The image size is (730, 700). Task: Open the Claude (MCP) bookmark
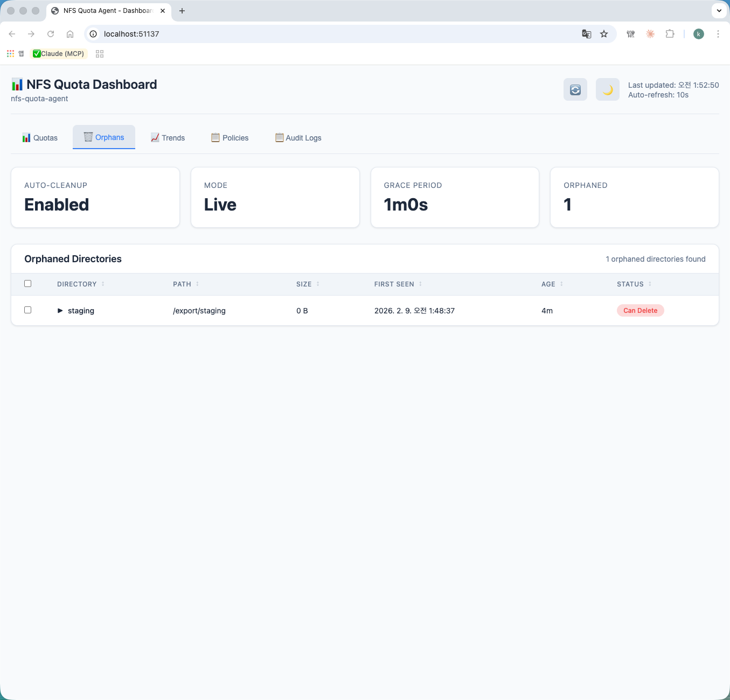[59, 54]
